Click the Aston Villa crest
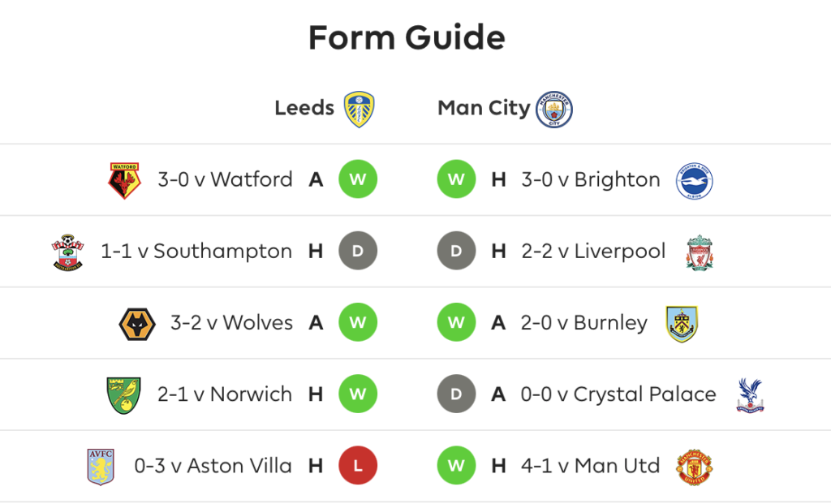This screenshot has width=831, height=504. 101,467
